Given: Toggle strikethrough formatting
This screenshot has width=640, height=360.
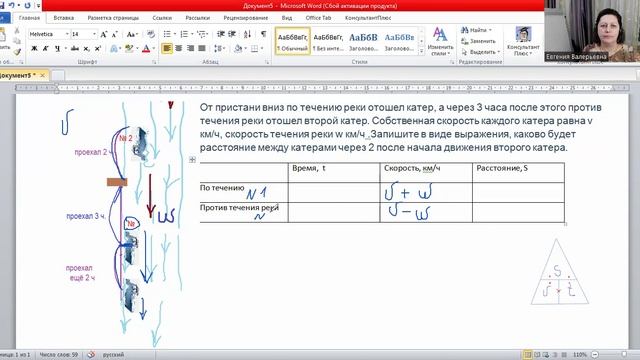Looking at the screenshot, I should point(75,49).
